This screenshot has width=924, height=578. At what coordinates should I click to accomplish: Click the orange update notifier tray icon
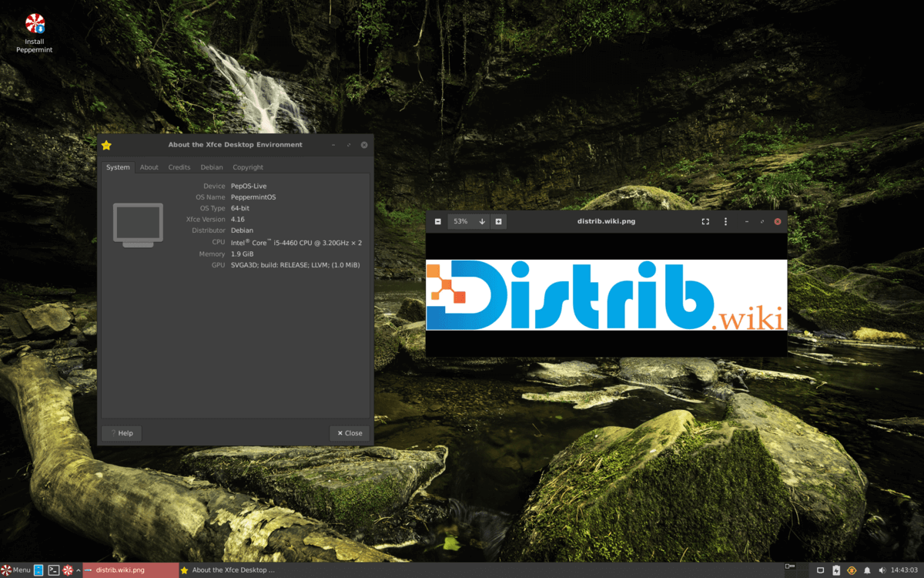(852, 570)
